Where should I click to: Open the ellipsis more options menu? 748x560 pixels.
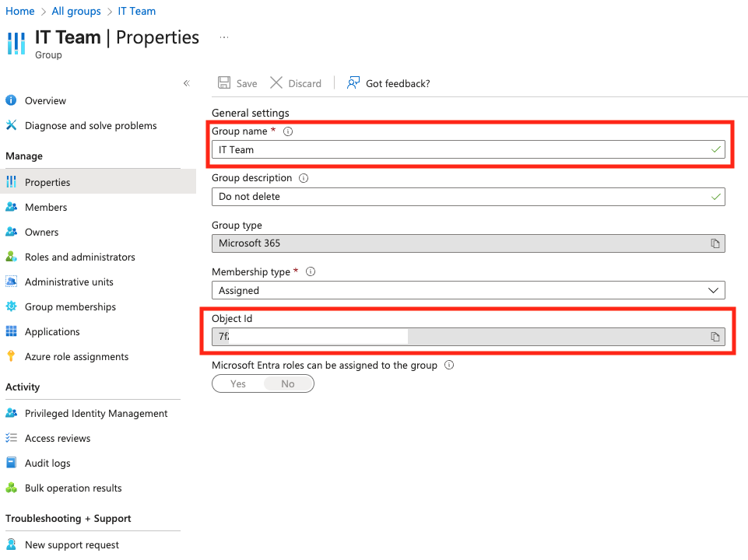click(x=224, y=37)
